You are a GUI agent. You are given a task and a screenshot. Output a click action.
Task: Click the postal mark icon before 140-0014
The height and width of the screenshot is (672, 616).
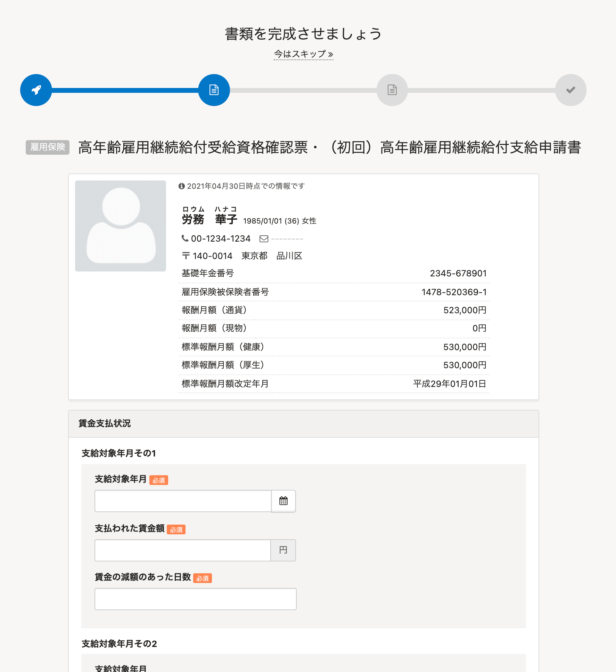(186, 256)
